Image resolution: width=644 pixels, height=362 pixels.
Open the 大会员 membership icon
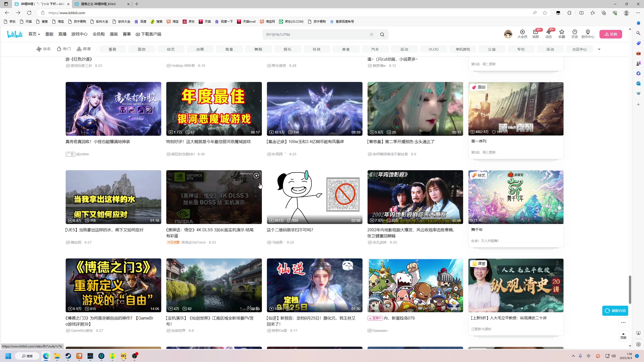coord(522,34)
